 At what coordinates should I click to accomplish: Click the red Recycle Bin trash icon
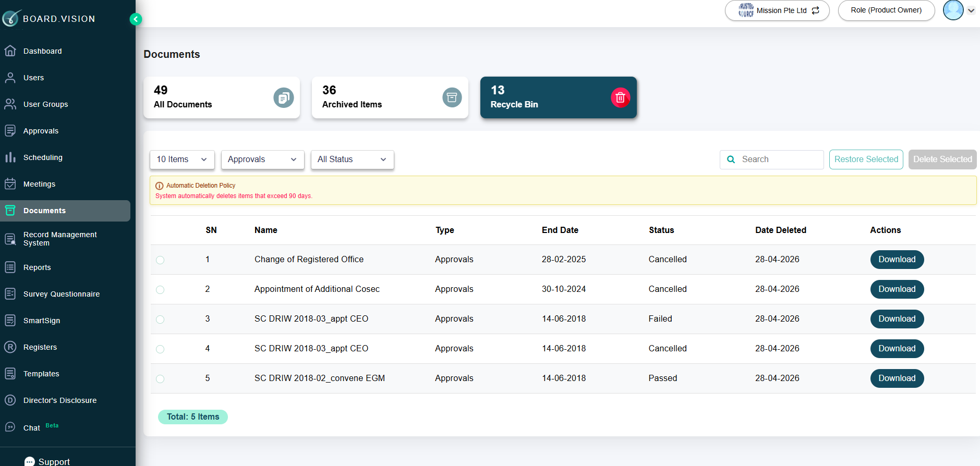pos(620,97)
